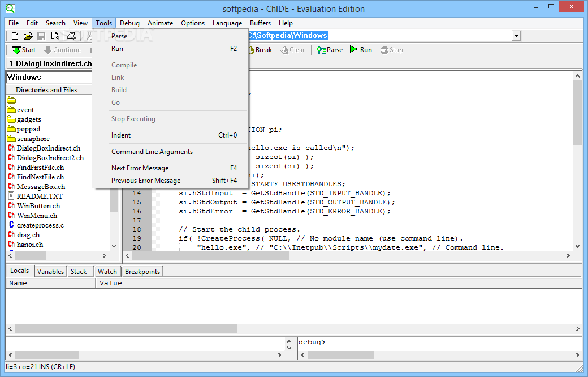588x377 pixels.
Task: Select drag.ch file
Action: coord(24,235)
